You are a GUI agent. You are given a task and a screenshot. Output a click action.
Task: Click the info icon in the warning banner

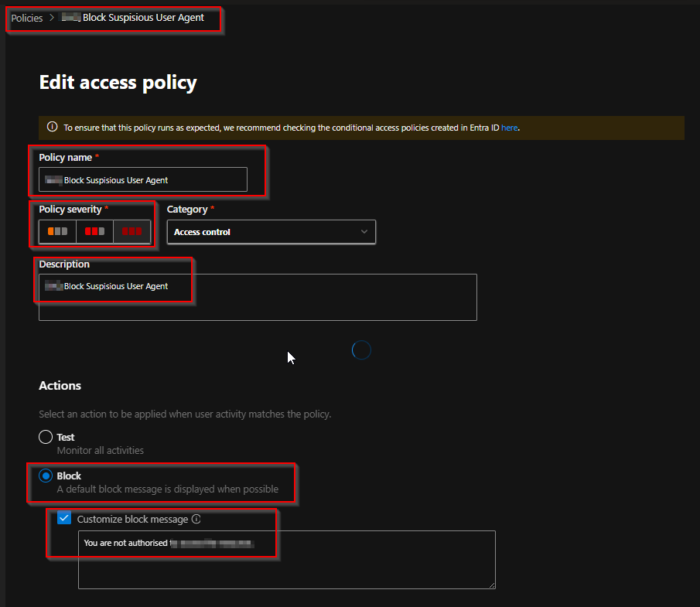coord(52,128)
